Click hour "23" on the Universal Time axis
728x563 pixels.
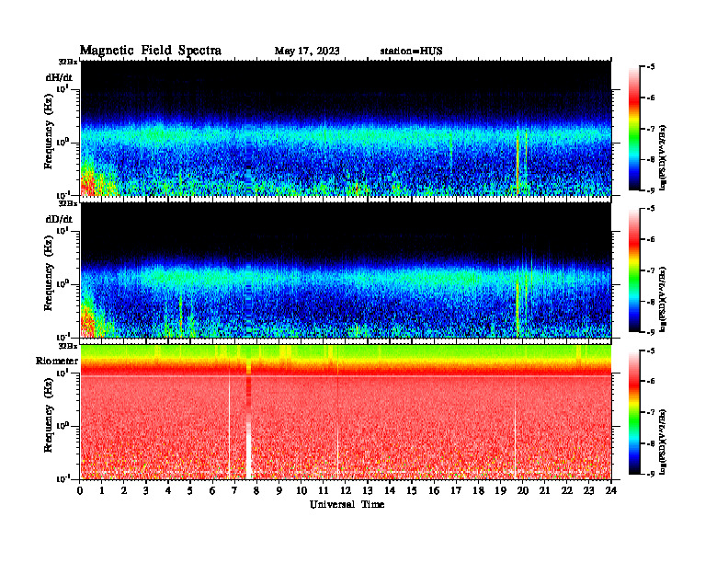588,490
